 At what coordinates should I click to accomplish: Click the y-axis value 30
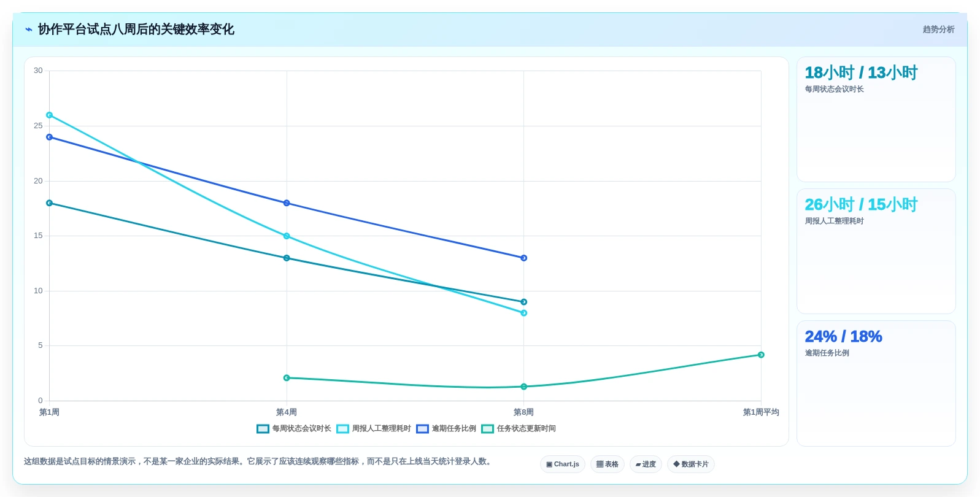38,71
